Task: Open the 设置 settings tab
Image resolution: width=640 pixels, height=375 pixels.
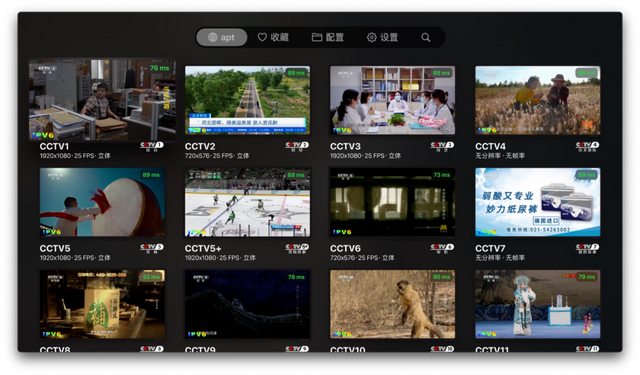Action: 382,38
